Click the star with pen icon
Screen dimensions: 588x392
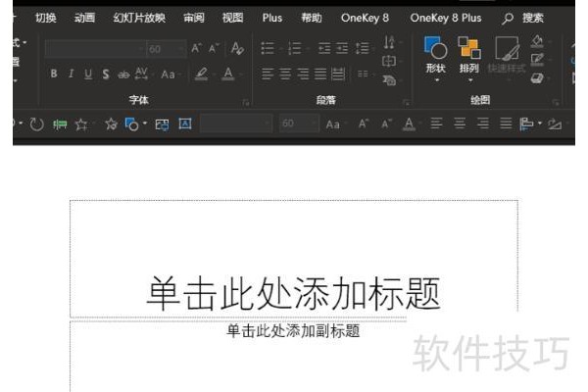pos(111,123)
